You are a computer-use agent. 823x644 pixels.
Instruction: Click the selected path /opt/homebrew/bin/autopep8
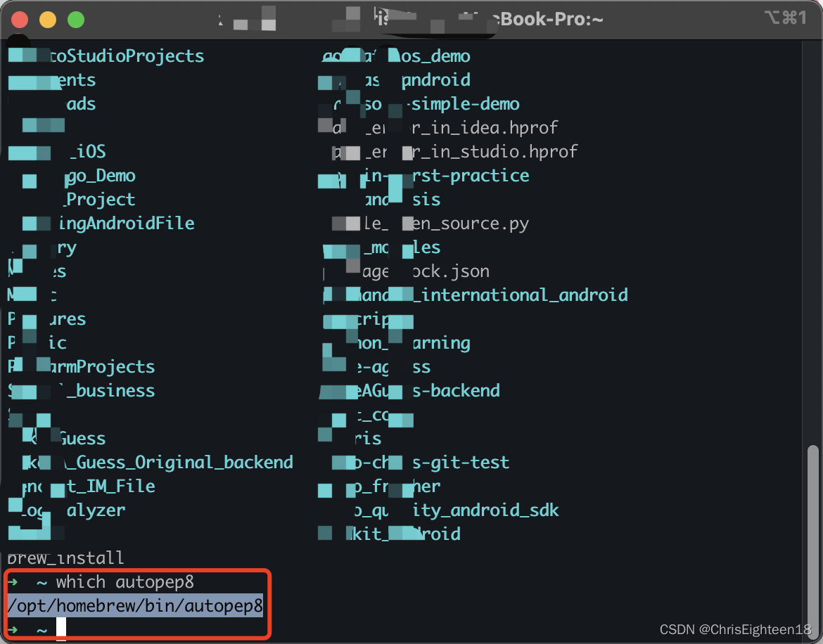pos(134,605)
